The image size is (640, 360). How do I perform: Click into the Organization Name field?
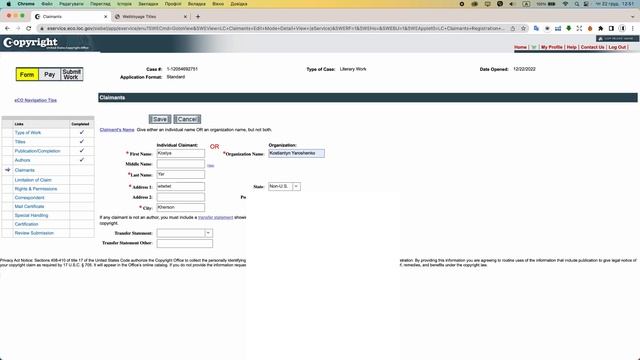(296, 153)
